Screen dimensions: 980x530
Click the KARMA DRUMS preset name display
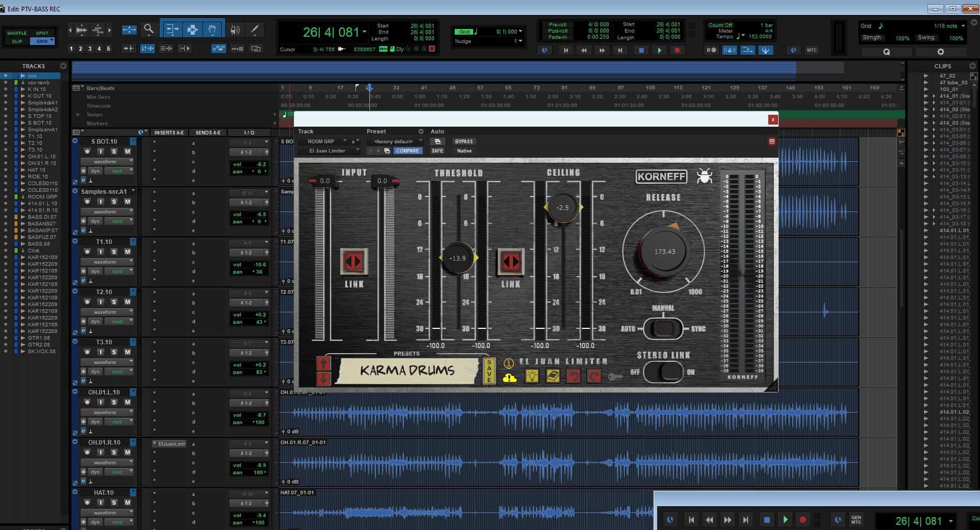[408, 370]
